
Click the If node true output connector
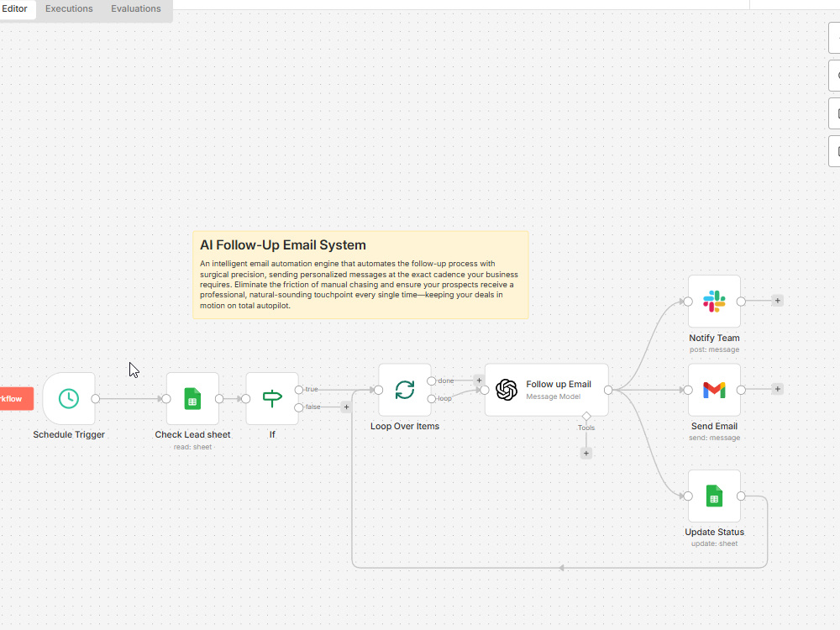(299, 390)
